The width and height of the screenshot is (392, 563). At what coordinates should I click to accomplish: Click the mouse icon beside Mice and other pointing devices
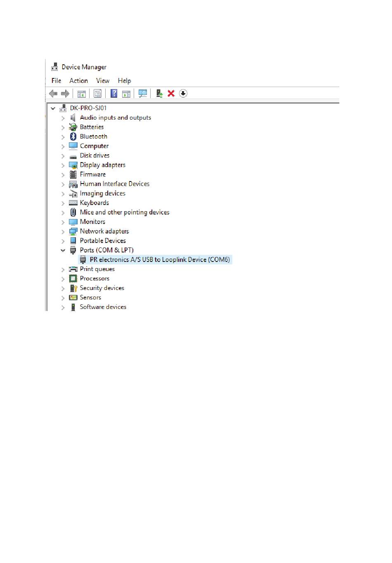point(73,212)
